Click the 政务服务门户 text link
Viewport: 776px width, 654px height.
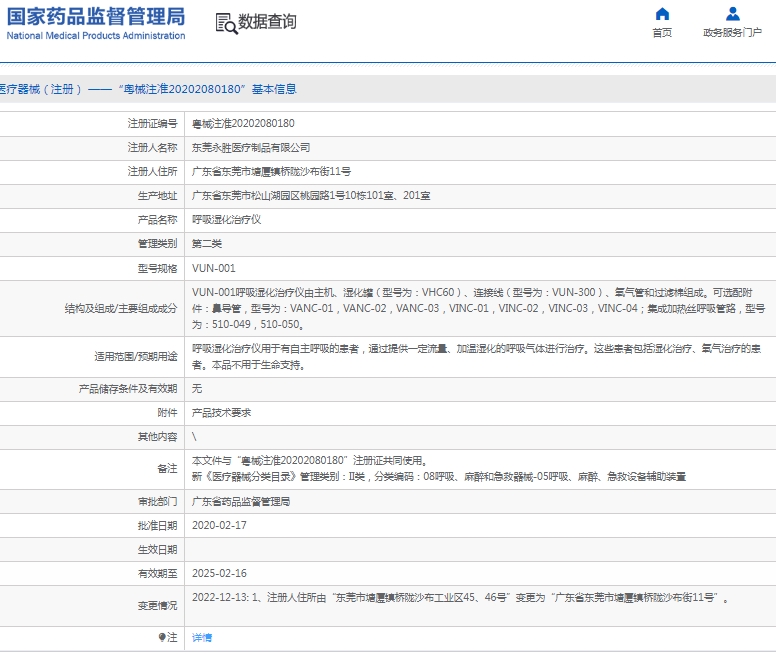(x=732, y=33)
